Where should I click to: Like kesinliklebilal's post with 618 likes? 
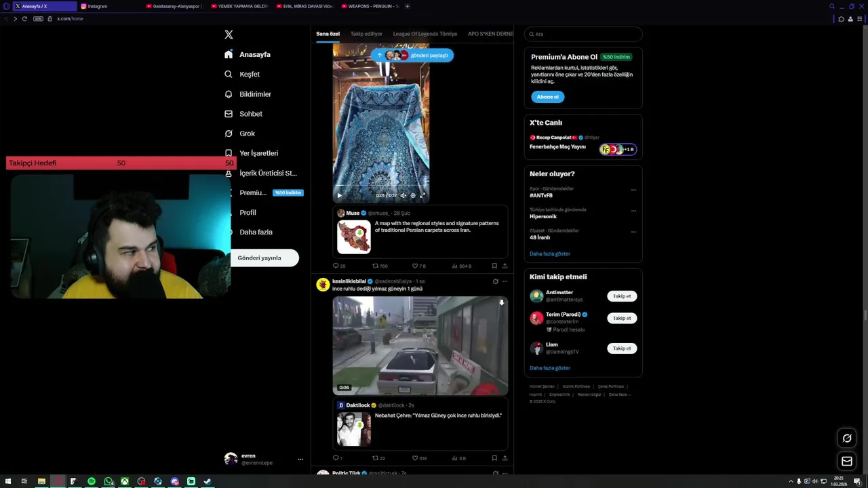pyautogui.click(x=419, y=458)
